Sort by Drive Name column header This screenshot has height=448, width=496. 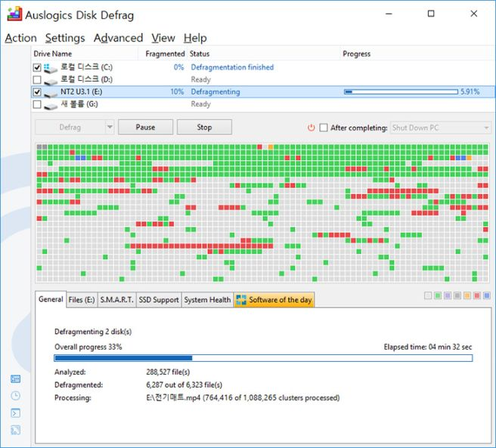click(52, 54)
